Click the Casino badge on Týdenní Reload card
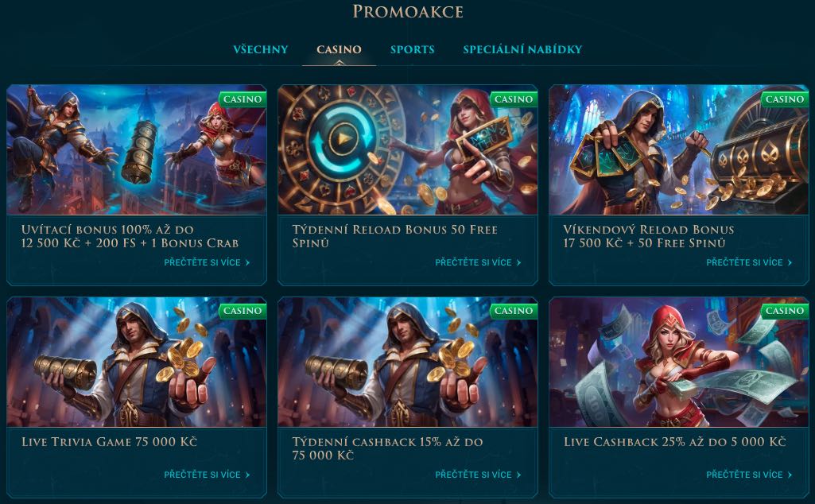 [x=514, y=99]
